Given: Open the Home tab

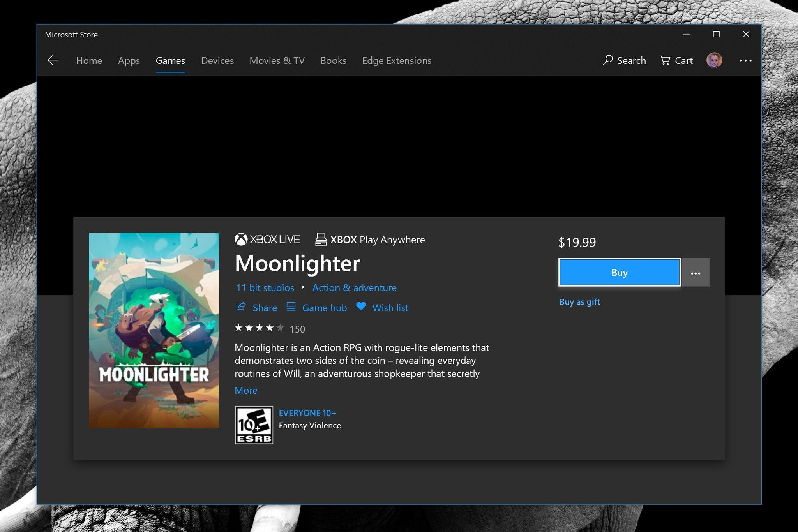Looking at the screenshot, I should [89, 61].
